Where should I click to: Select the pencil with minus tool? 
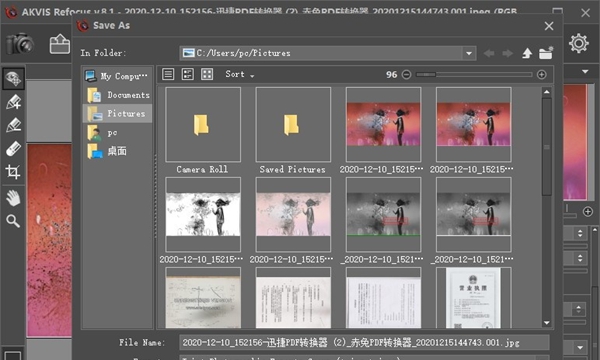(13, 125)
